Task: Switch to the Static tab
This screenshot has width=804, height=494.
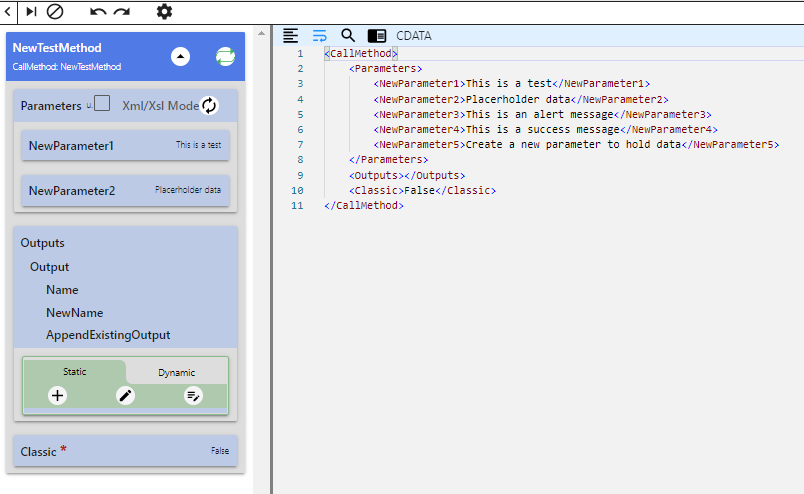Action: coord(74,371)
